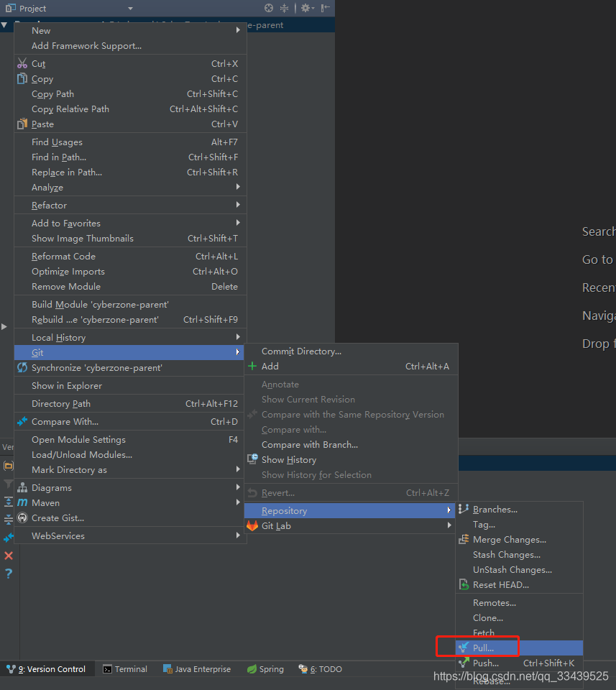This screenshot has width=616, height=690.
Task: Select Show in Explorer entry
Action: click(x=130, y=385)
